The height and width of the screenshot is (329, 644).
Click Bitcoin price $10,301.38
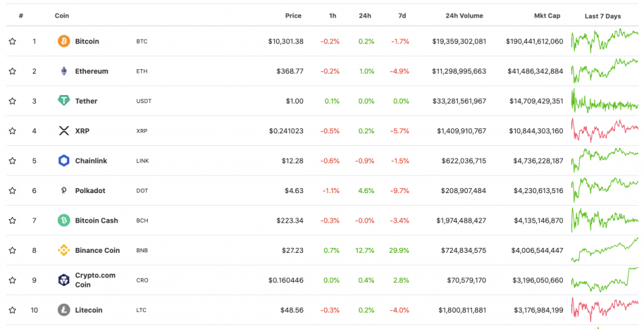click(286, 41)
